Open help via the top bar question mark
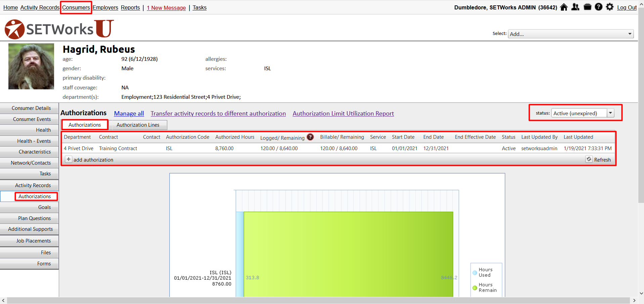The image size is (644, 304). pyautogui.click(x=599, y=7)
